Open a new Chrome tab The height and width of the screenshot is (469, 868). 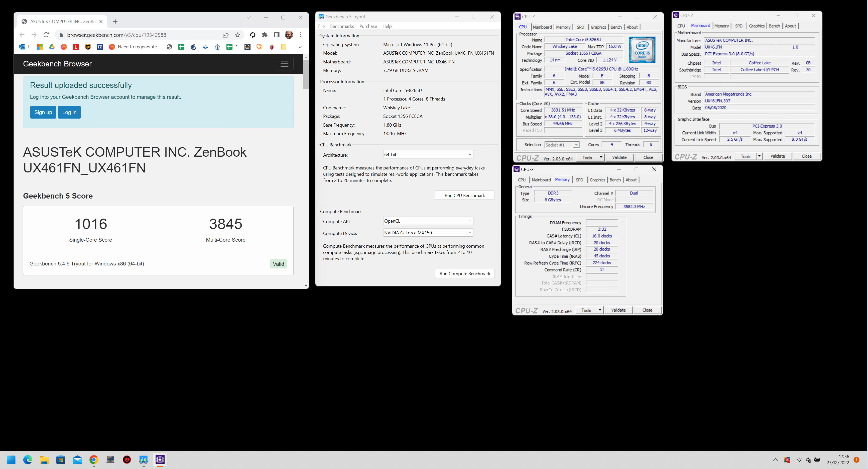point(115,22)
